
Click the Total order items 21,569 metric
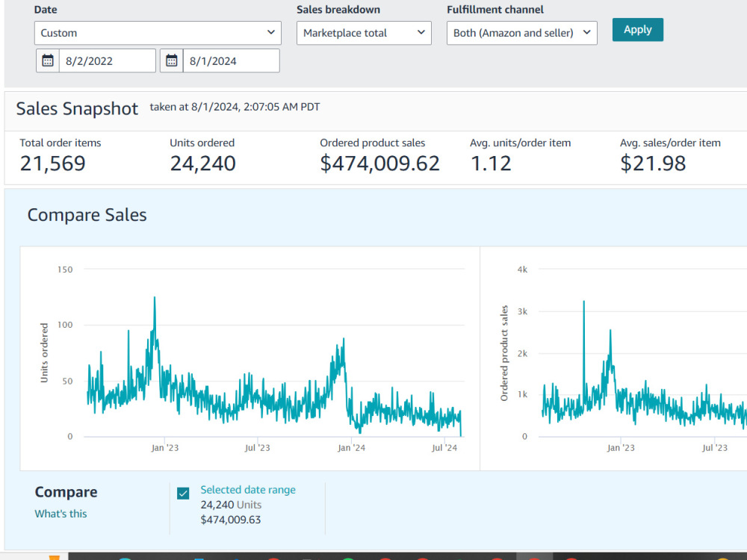click(52, 164)
